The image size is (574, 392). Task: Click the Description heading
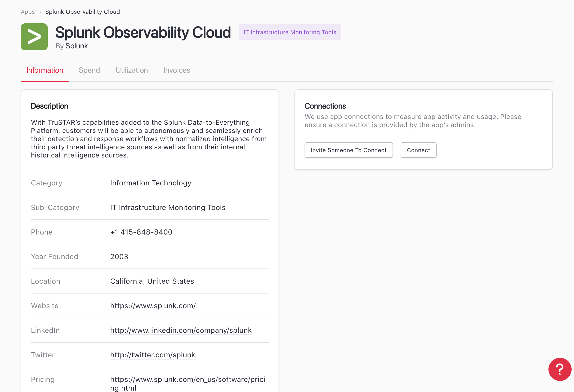(49, 106)
